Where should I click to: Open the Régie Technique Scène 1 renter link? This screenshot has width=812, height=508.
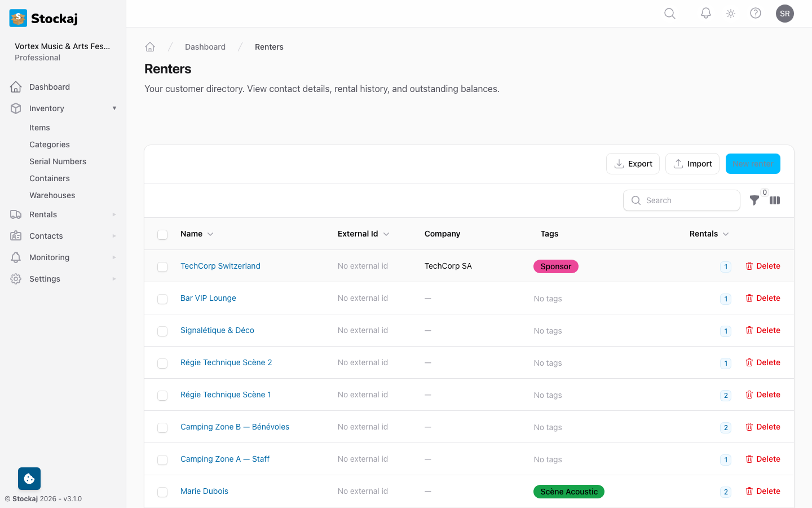click(x=226, y=395)
